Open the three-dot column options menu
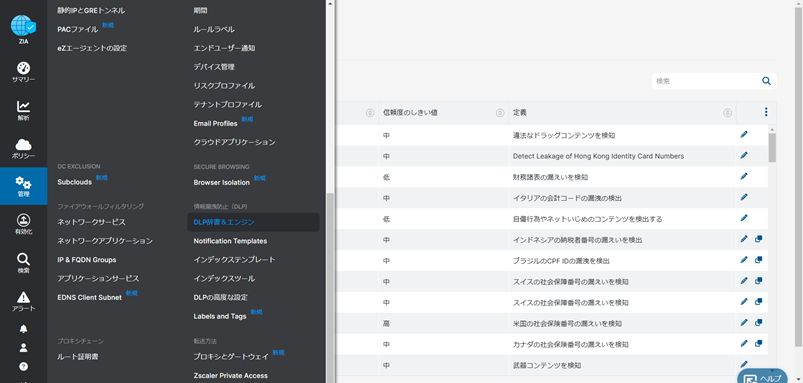This screenshot has width=803, height=383. 766,112
